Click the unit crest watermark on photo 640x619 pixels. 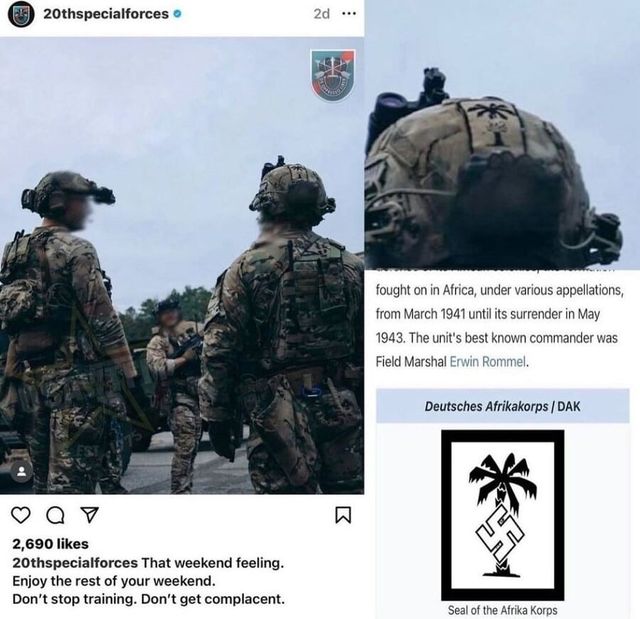[333, 75]
